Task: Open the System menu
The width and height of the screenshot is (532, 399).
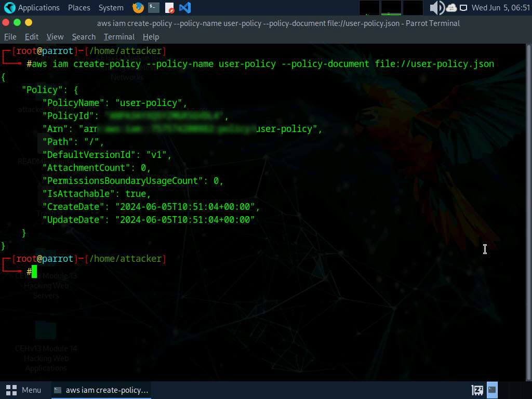Action: click(111, 8)
